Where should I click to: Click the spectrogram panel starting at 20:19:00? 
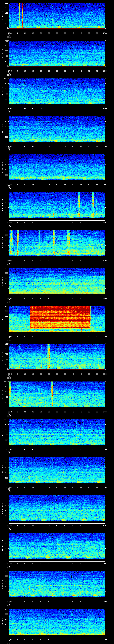(57, 129)
